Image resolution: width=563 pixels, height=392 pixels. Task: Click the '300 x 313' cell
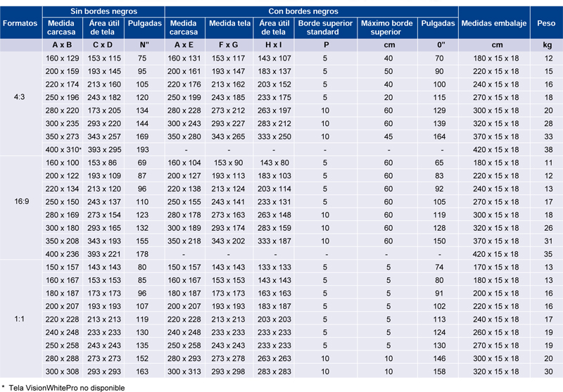click(185, 372)
